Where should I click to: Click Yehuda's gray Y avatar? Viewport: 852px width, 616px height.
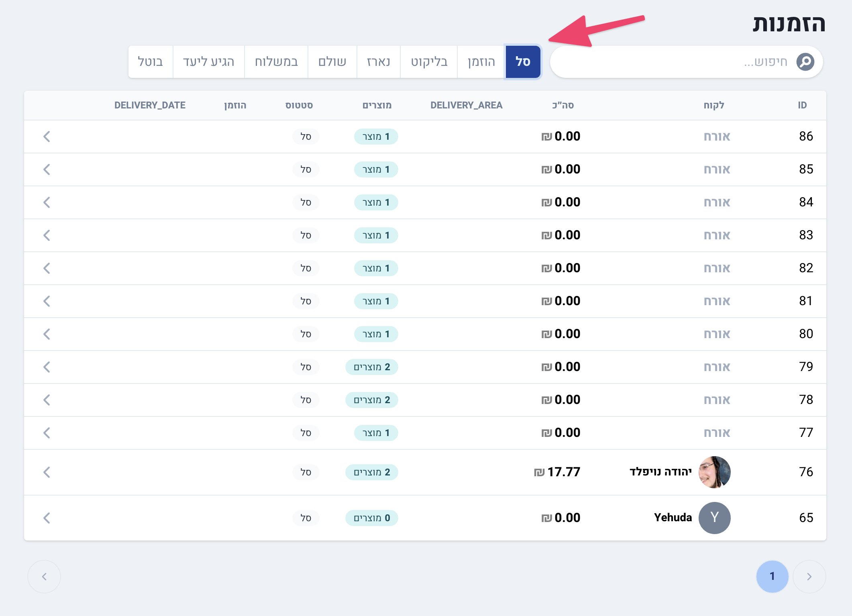(714, 518)
